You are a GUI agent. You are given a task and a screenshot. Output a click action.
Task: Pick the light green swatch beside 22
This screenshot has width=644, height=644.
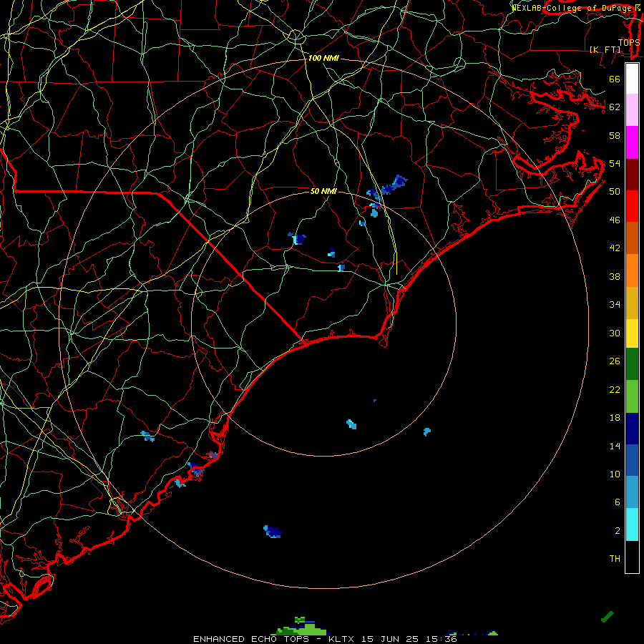(632, 396)
